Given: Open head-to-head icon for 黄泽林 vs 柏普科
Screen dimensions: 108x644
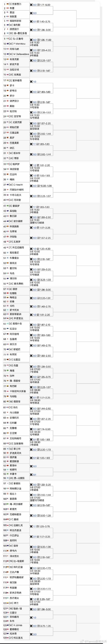Looking at the screenshot, I should (x=31, y=466).
